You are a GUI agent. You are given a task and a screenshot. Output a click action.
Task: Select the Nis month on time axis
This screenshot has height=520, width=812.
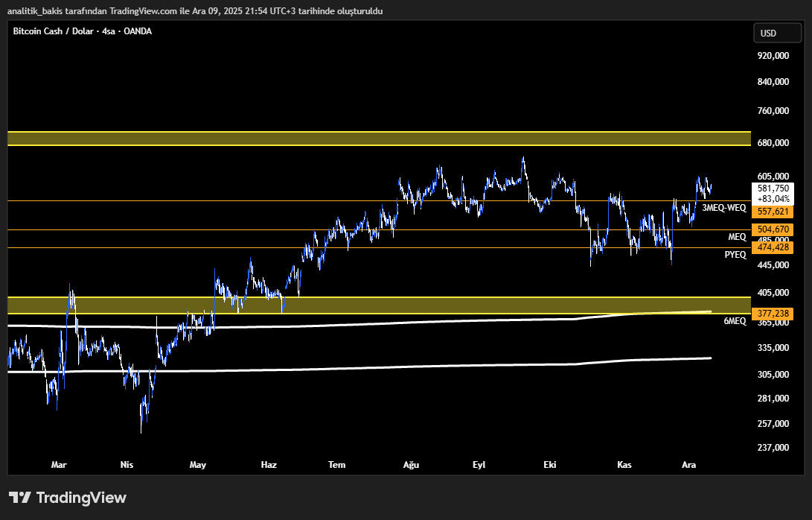[127, 465]
